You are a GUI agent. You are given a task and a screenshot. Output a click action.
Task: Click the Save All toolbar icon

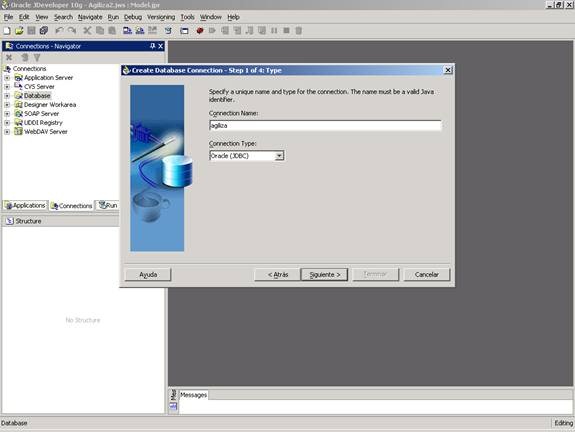click(x=44, y=30)
